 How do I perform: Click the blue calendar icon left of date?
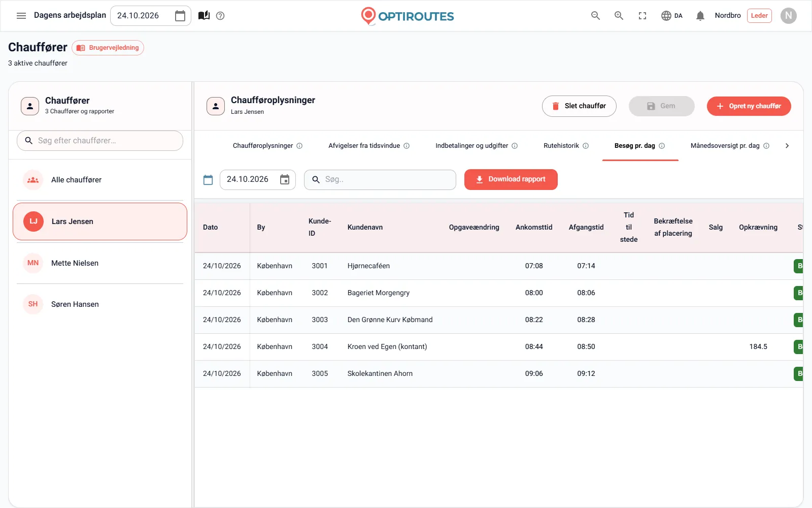pos(208,180)
